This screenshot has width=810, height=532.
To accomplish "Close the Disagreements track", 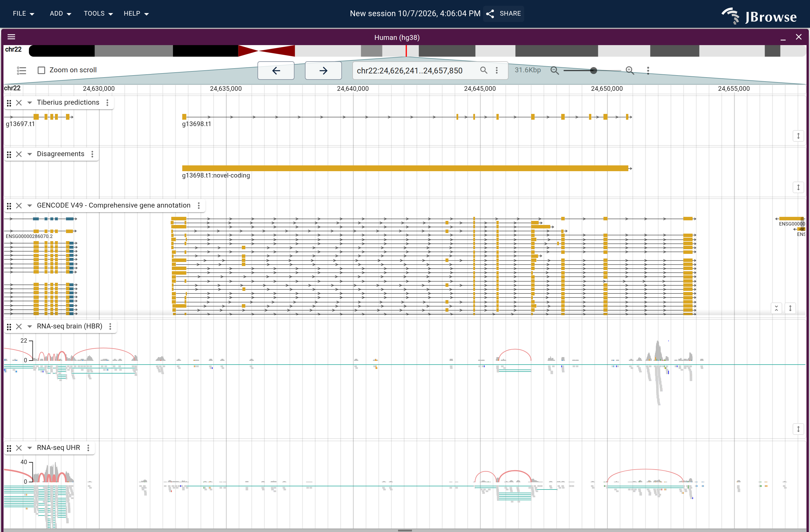I will pos(19,154).
